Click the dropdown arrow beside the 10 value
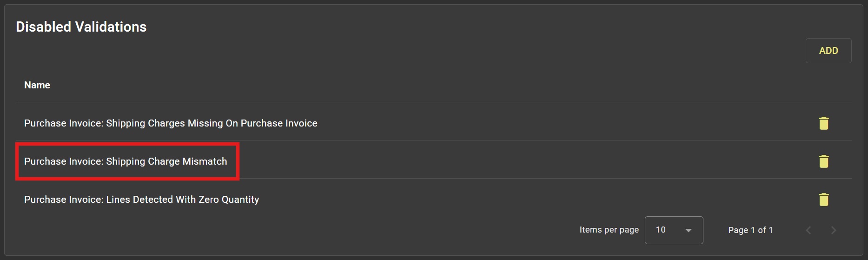 689,230
